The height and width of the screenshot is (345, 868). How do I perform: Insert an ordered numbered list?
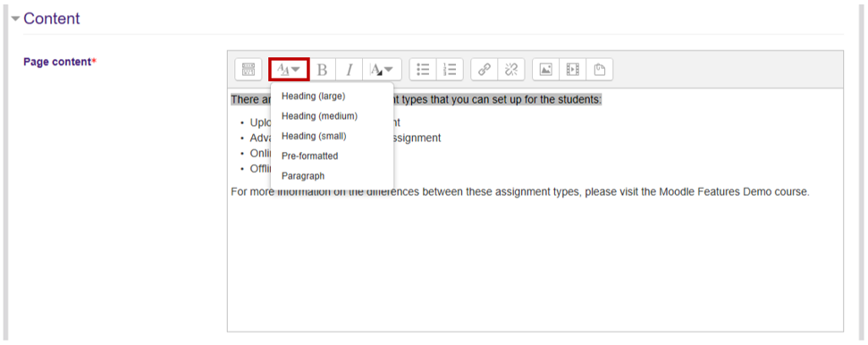coord(450,70)
